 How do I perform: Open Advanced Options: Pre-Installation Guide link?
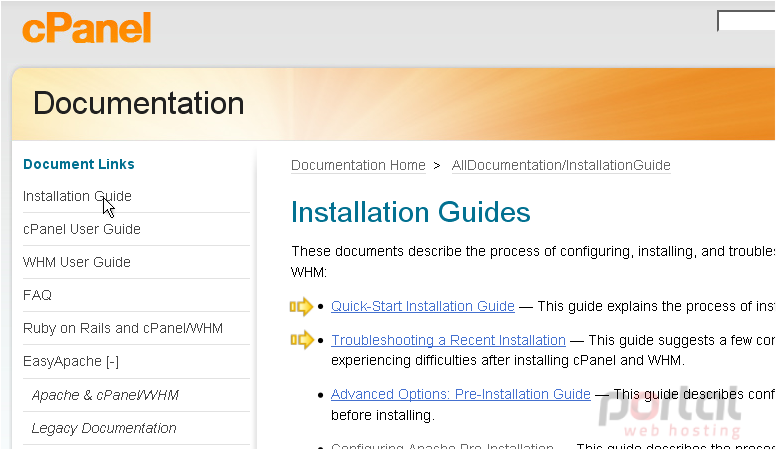(x=461, y=395)
